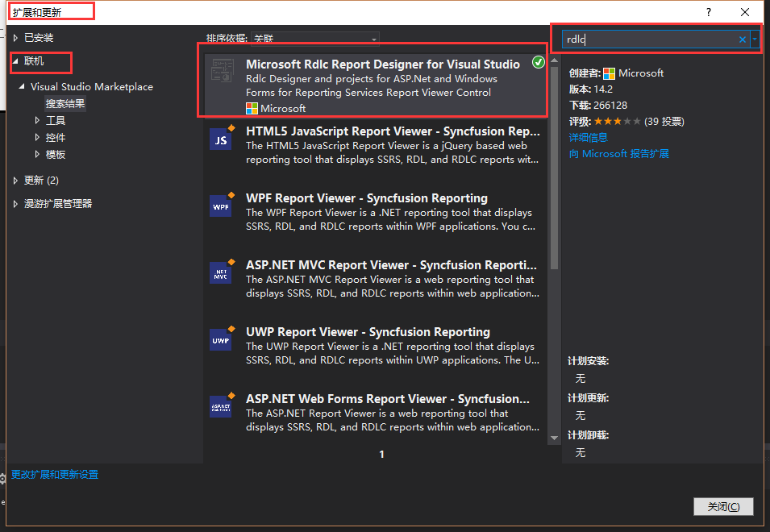Click the ASP.NET Web Forms Report Viewer icon
The image size is (770, 532).
[x=221, y=406]
